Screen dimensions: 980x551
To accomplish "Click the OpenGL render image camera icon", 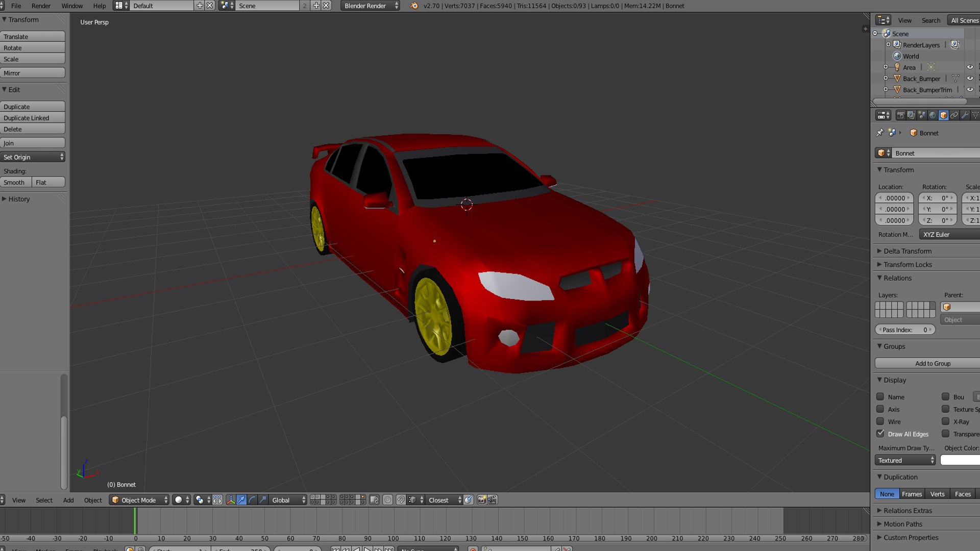I will [481, 500].
